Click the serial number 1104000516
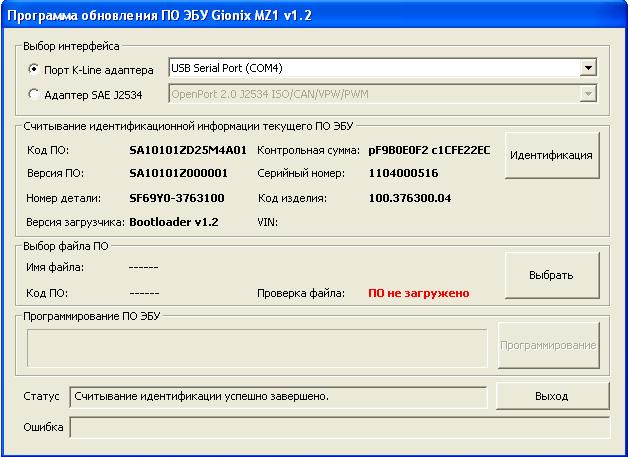 (403, 173)
